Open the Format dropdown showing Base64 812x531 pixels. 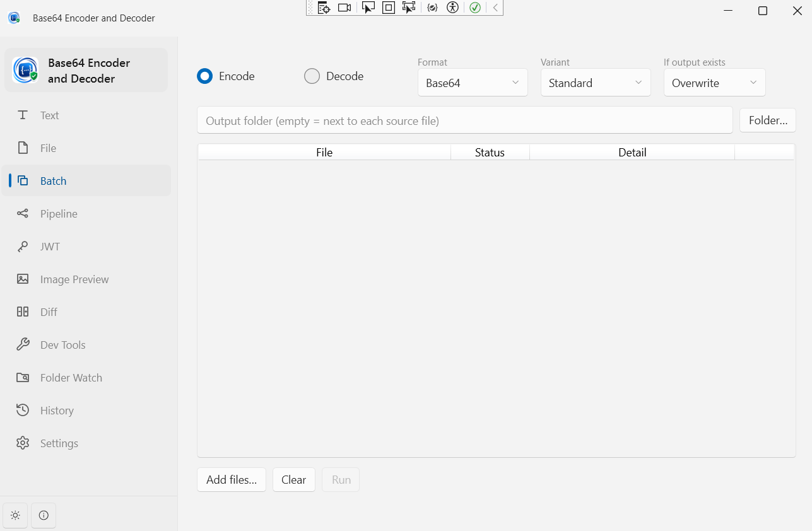(x=473, y=83)
